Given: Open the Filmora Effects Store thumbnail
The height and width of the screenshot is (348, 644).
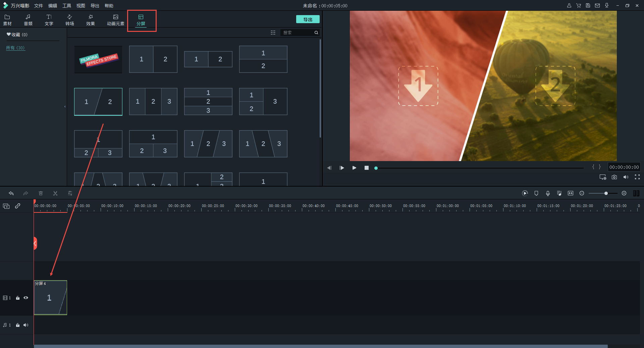Looking at the screenshot, I should pos(98,59).
